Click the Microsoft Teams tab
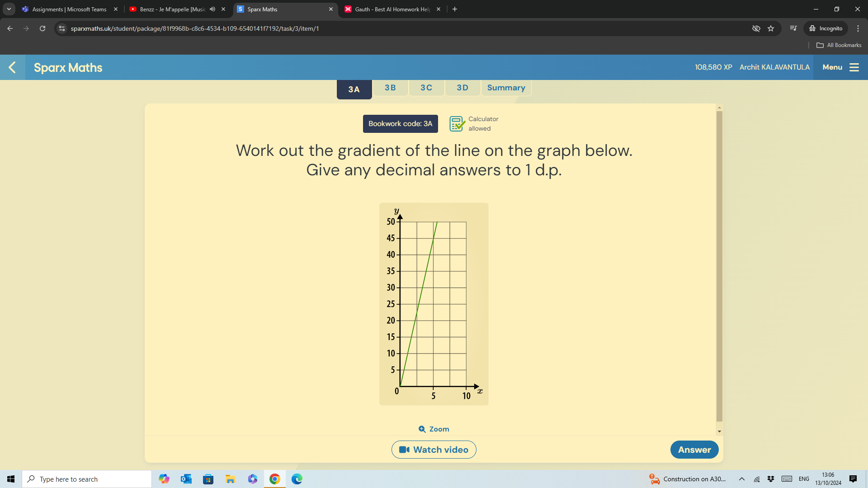Image resolution: width=868 pixels, height=488 pixels. coord(68,9)
